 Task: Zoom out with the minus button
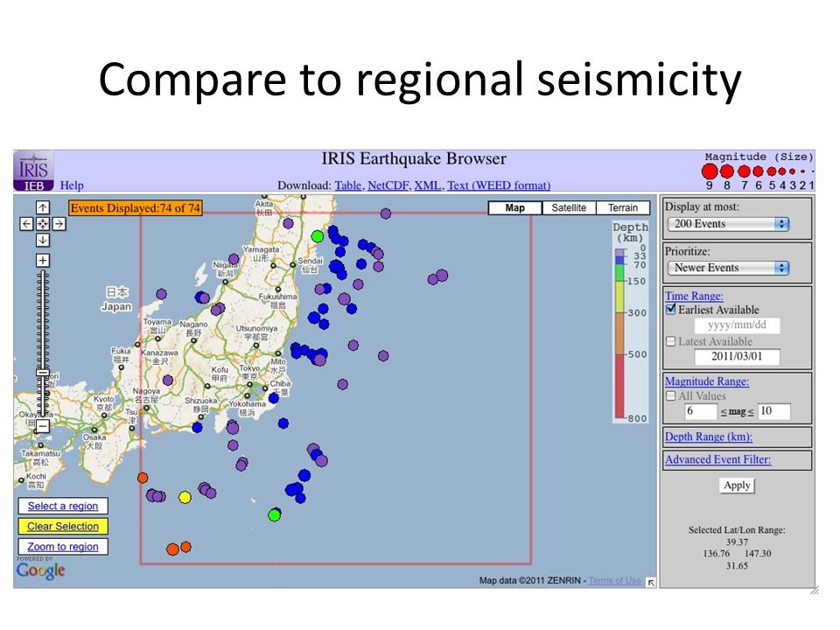43,426
